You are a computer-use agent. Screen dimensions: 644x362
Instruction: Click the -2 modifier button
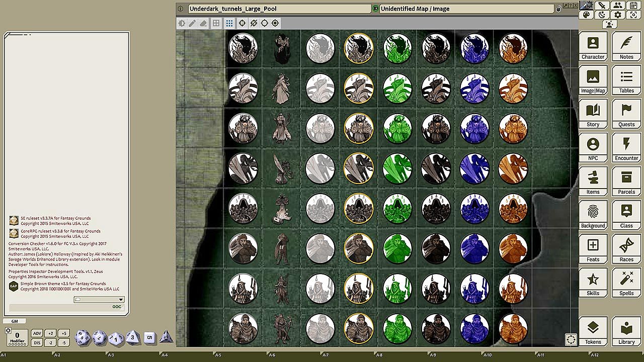(x=51, y=342)
